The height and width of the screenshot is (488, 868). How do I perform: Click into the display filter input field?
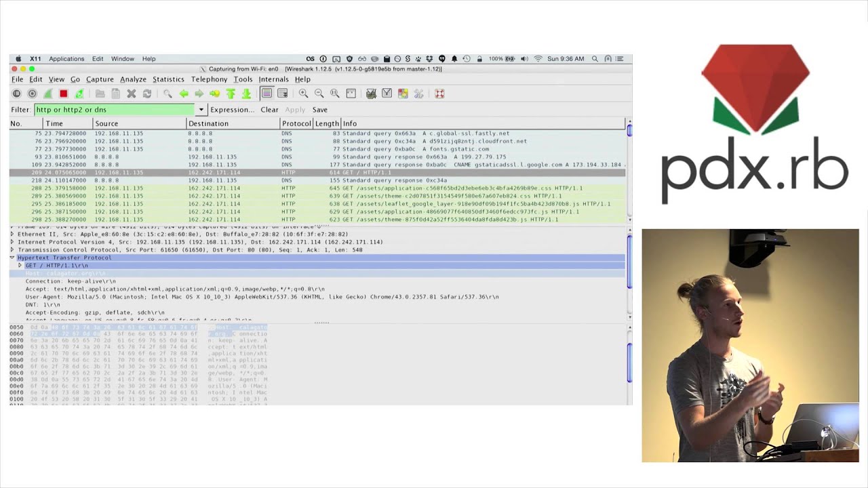(115, 110)
